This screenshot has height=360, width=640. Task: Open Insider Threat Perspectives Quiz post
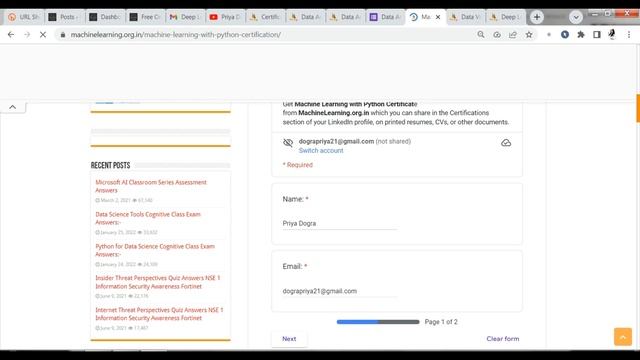point(158,282)
